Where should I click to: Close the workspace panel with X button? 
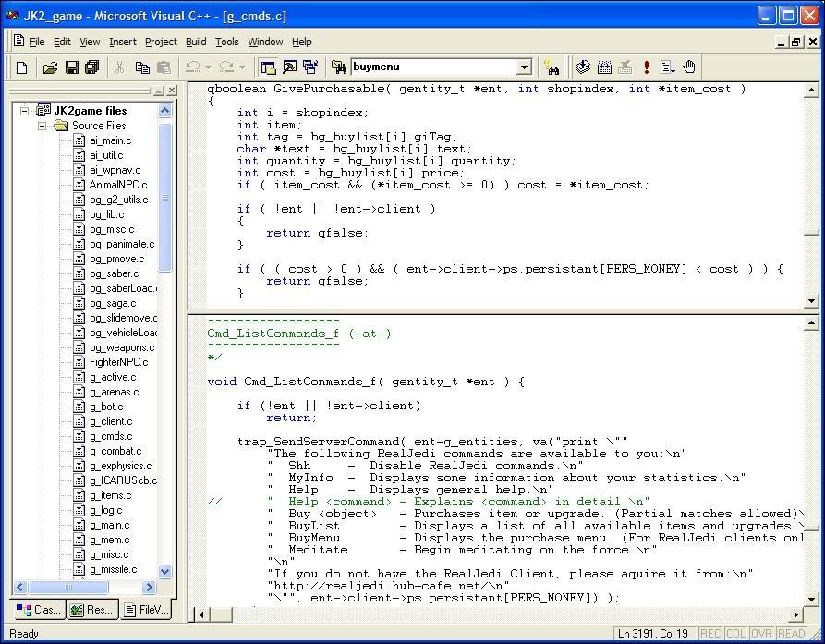coord(172,91)
